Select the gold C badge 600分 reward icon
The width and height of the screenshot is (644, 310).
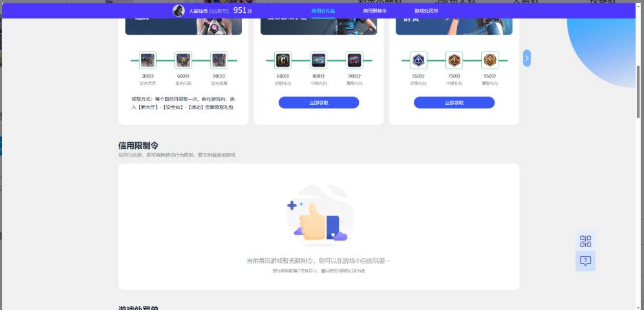click(283, 60)
